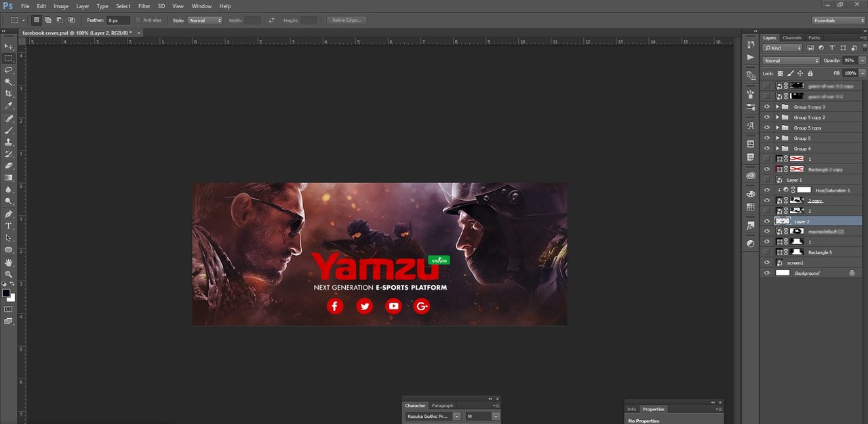Show the Rectangle 5 layer

click(x=767, y=252)
